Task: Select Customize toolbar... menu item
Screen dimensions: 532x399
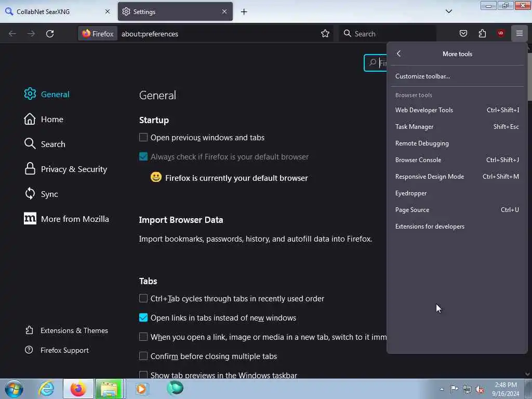Action: click(x=457, y=76)
